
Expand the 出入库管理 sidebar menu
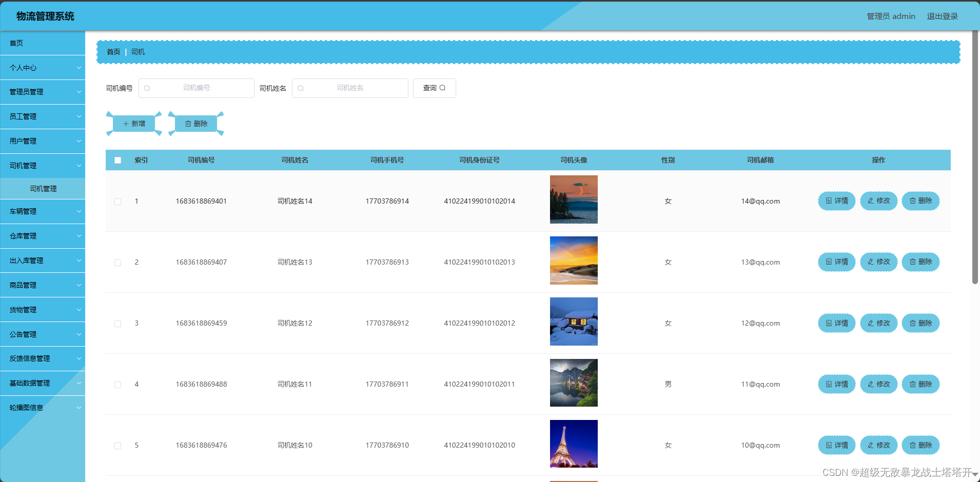tap(43, 260)
